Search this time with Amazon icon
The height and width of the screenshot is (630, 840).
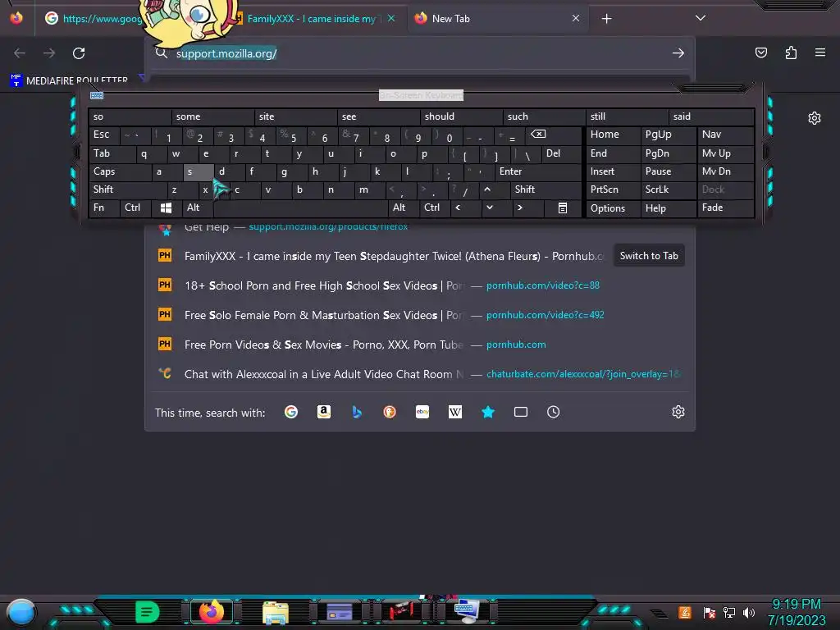pyautogui.click(x=323, y=412)
